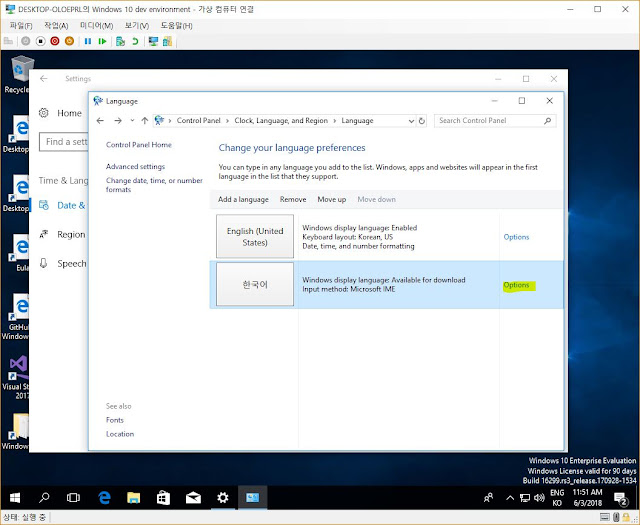
Task: Click Move up
Action: click(332, 199)
